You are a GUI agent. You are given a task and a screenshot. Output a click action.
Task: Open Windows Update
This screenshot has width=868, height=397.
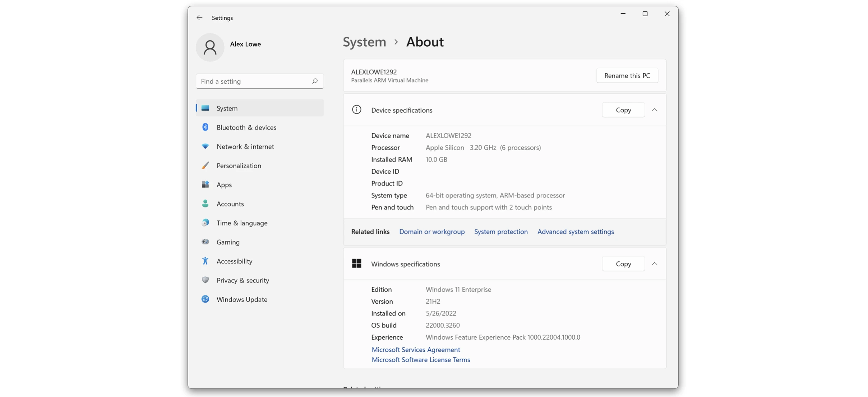point(242,299)
